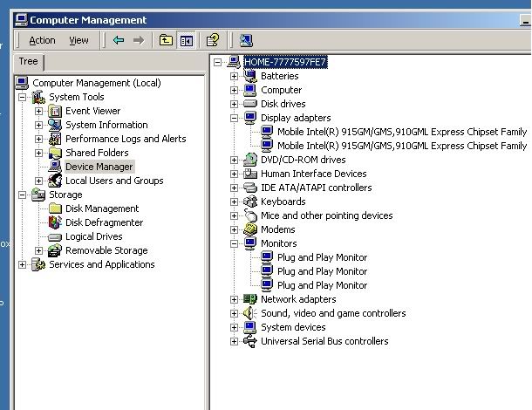Select the Tree tab

coord(28,61)
